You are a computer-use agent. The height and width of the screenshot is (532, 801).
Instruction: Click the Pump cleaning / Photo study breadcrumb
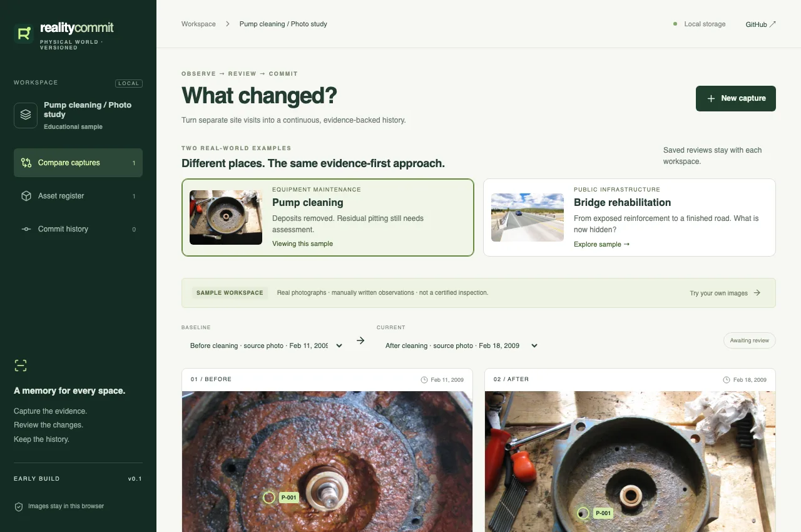click(x=283, y=24)
